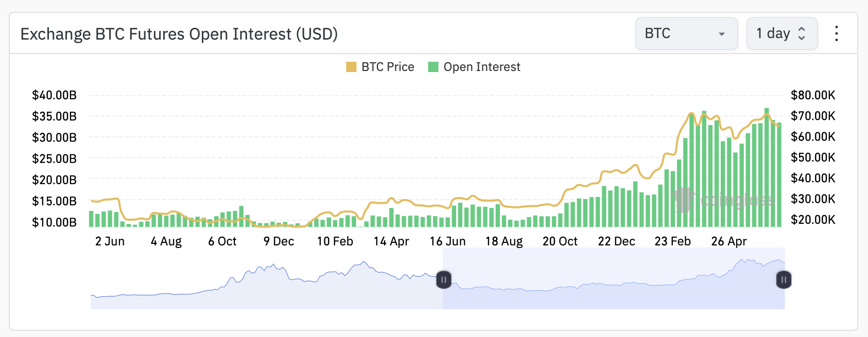Click the BTC text in the coin selector
The image size is (868, 337).
pos(657,33)
